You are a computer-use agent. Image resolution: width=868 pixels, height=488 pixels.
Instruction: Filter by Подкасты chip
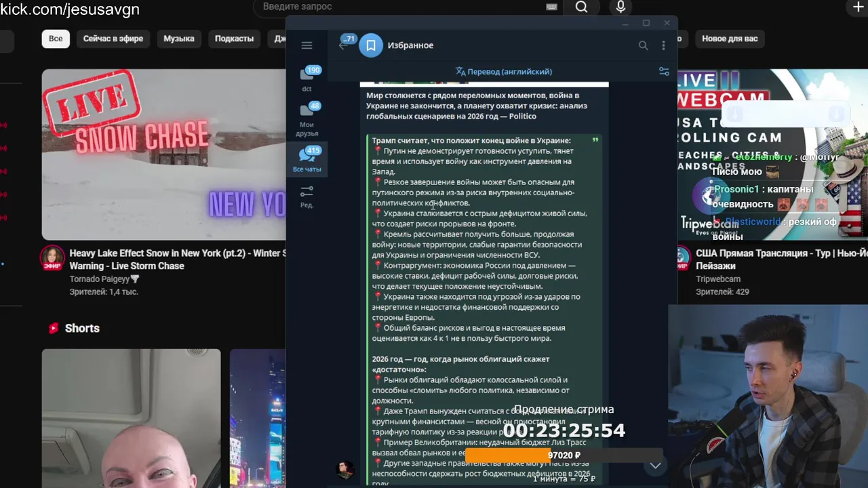(234, 39)
